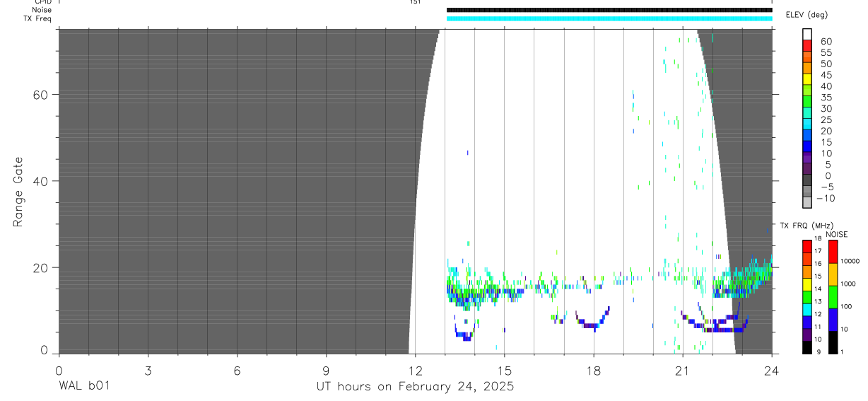Image resolution: width=868 pixels, height=401 pixels.
Task: Click the '55' label on the elevation colorbar
Action: click(x=826, y=52)
